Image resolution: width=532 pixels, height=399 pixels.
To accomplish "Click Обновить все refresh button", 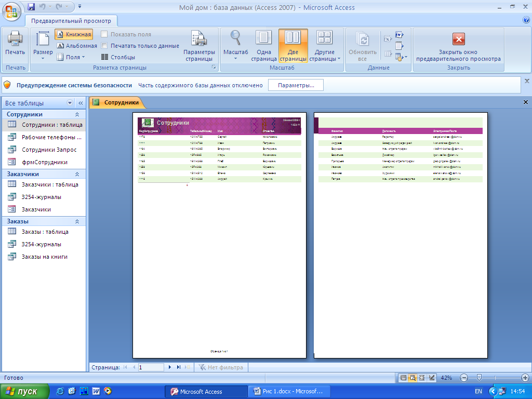I will (x=362, y=46).
